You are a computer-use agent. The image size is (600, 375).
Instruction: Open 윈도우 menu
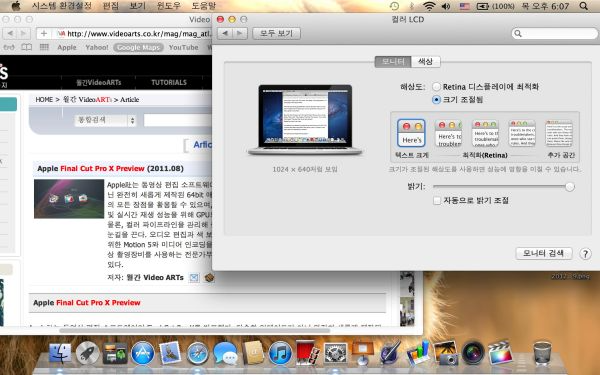click(169, 6)
